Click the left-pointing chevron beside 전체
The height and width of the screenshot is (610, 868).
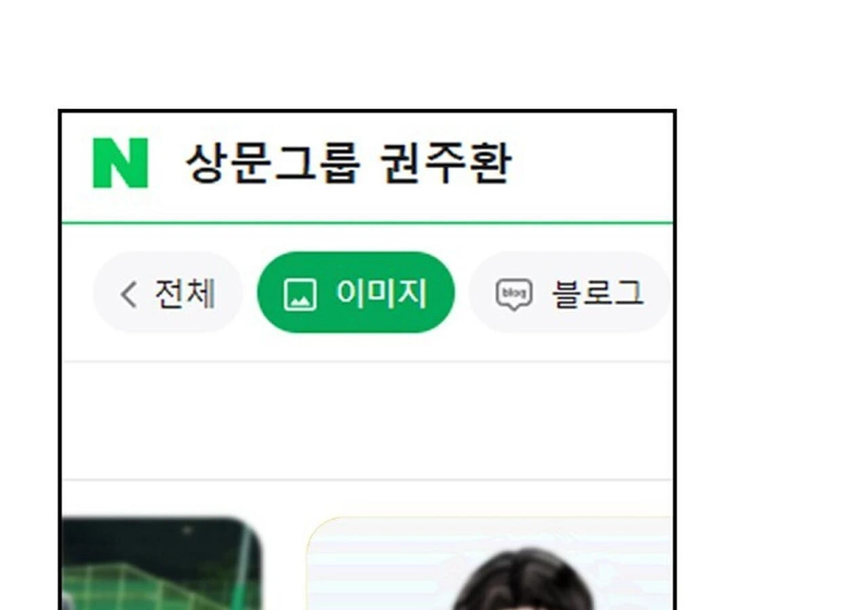click(x=128, y=295)
